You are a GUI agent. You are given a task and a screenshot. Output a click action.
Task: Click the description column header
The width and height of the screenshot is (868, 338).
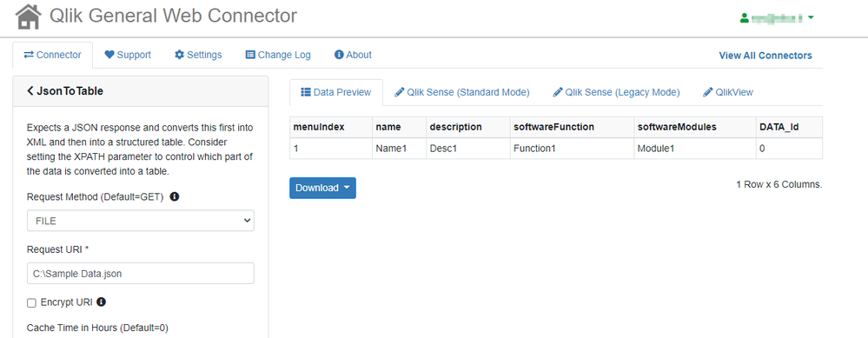468,127
